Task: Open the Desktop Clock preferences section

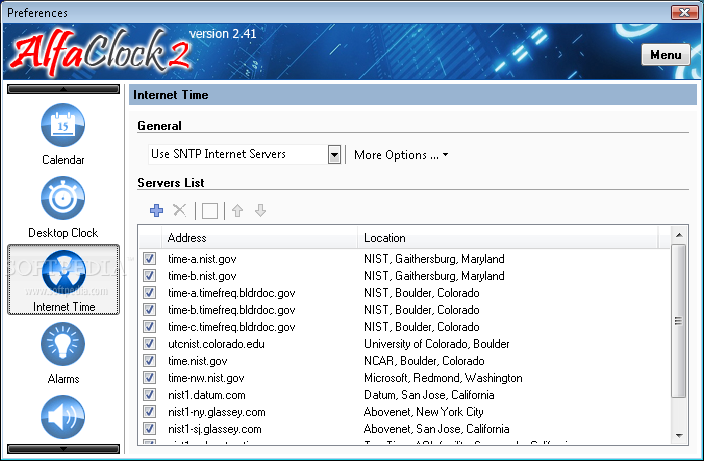Action: coord(63,207)
